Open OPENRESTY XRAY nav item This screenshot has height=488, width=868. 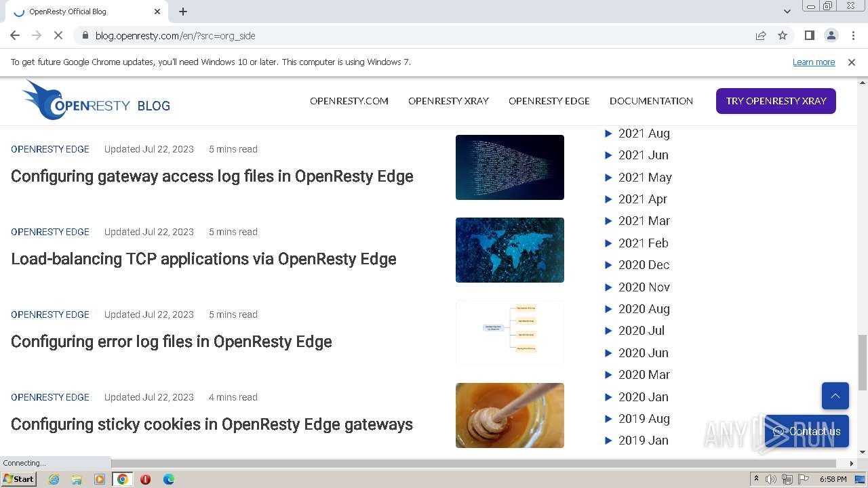point(448,101)
